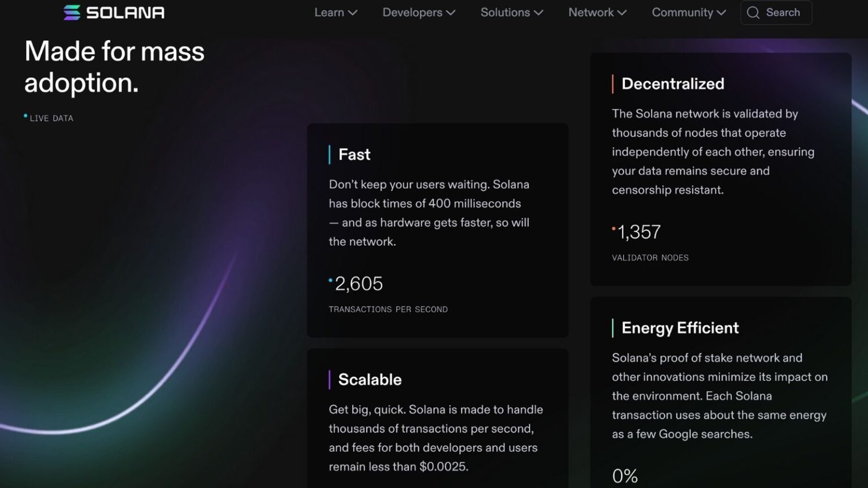Viewport: 868px width, 488px height.
Task: Click the 2,605 transactions per second stat
Action: (x=358, y=284)
